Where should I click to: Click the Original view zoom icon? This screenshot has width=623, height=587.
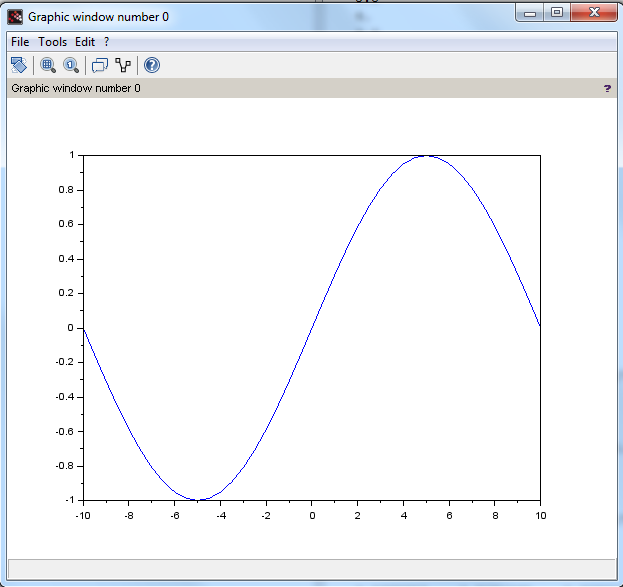(71, 65)
